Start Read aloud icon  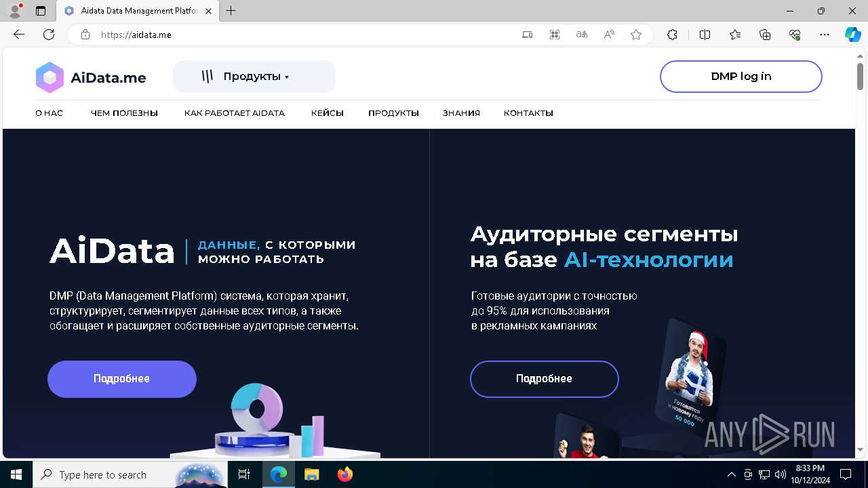click(x=609, y=35)
